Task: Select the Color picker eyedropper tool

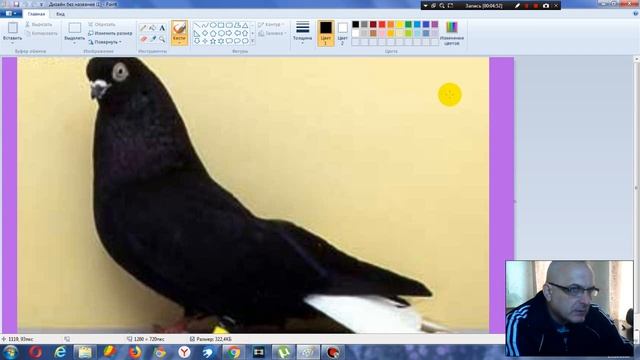Action: coord(153,39)
